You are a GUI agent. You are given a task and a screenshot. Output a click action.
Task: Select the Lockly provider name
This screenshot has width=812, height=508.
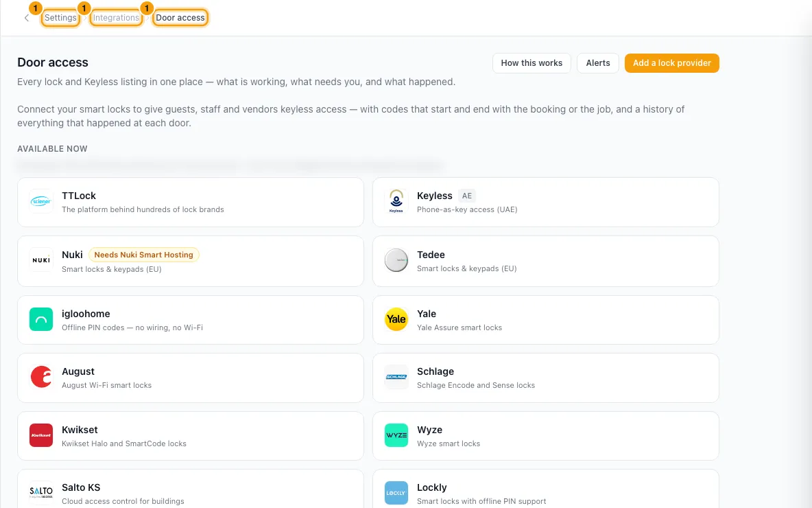432,488
